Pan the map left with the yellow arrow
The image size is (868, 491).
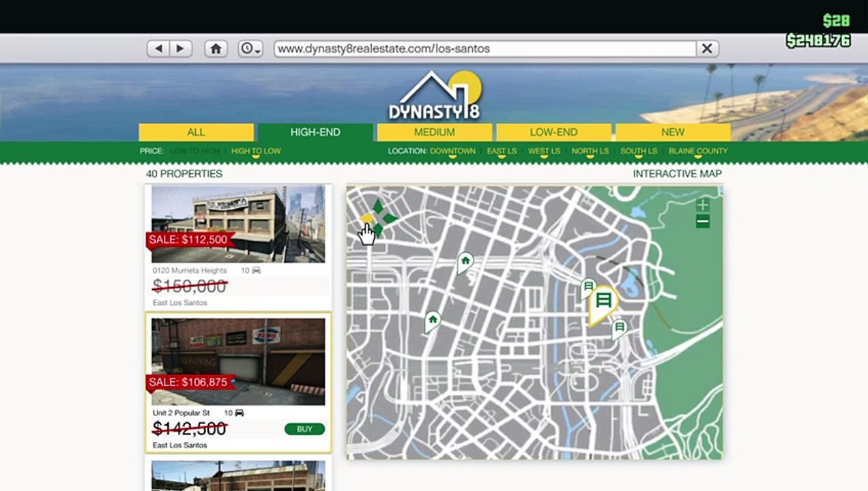pyautogui.click(x=366, y=219)
